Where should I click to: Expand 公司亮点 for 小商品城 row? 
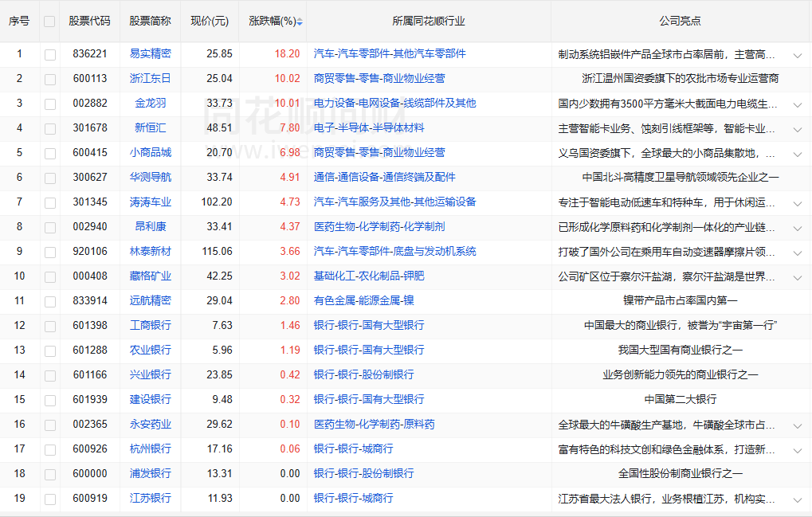[x=797, y=155]
